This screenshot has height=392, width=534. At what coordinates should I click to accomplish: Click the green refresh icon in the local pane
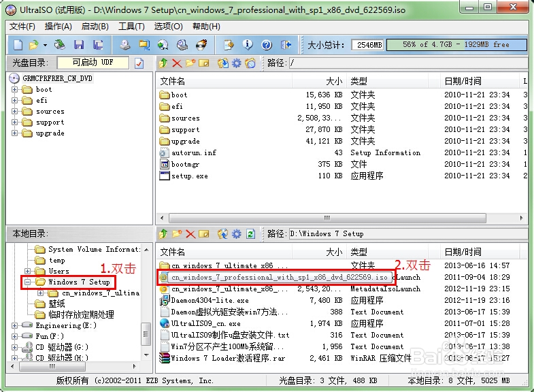pos(250,234)
